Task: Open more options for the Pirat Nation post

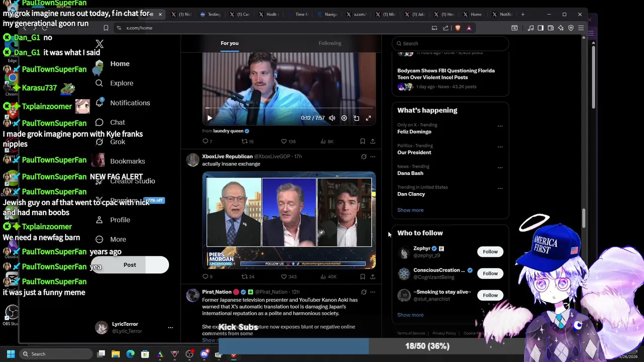Action: (373, 292)
